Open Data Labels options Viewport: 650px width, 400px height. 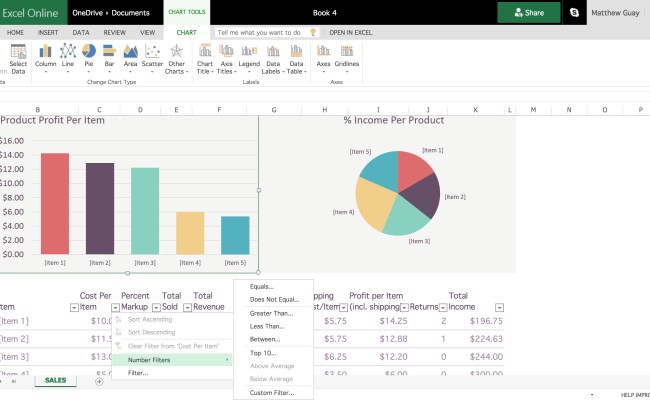click(273, 59)
